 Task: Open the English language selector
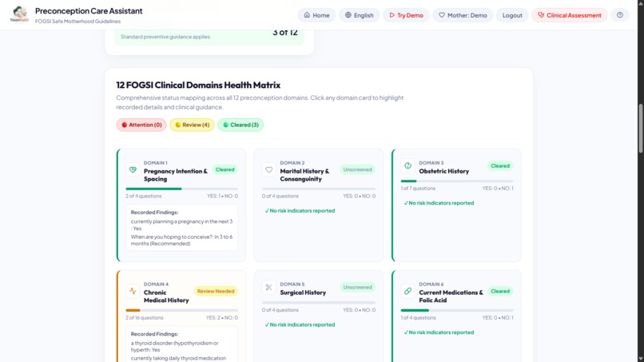click(x=360, y=15)
